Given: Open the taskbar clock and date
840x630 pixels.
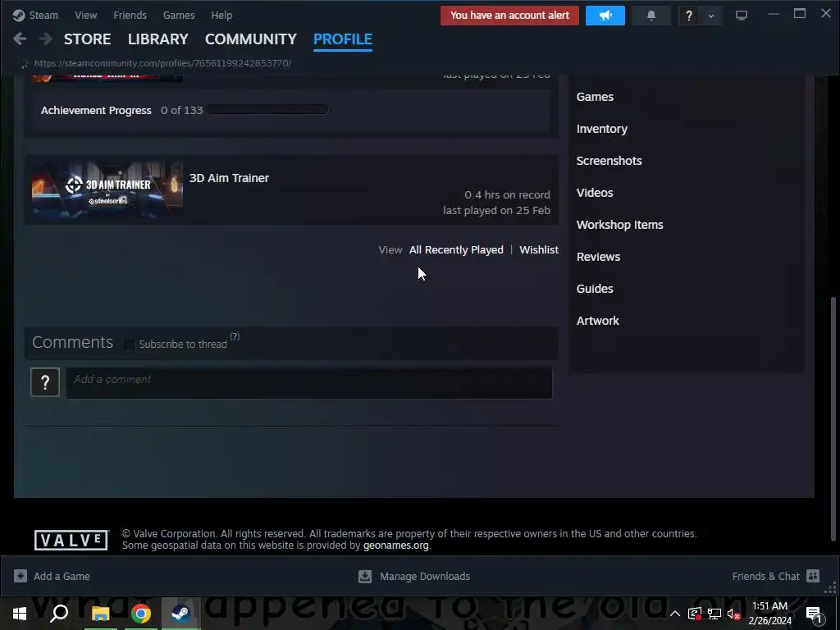Looking at the screenshot, I should click(x=769, y=614).
